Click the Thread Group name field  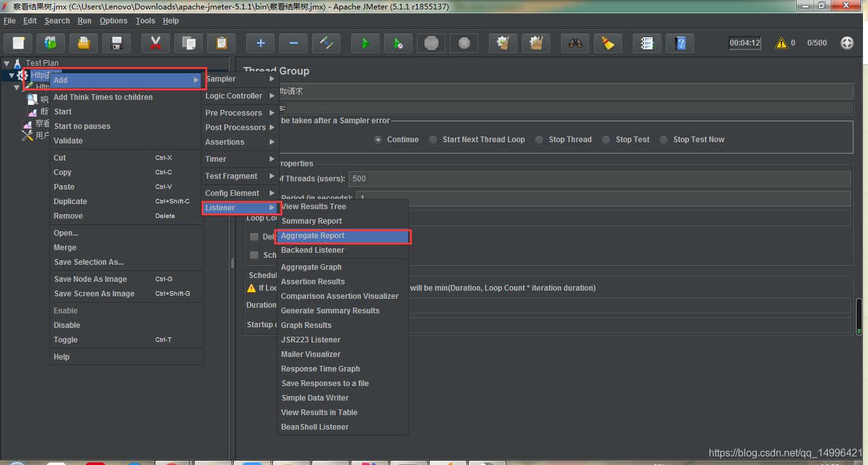pyautogui.click(x=565, y=91)
